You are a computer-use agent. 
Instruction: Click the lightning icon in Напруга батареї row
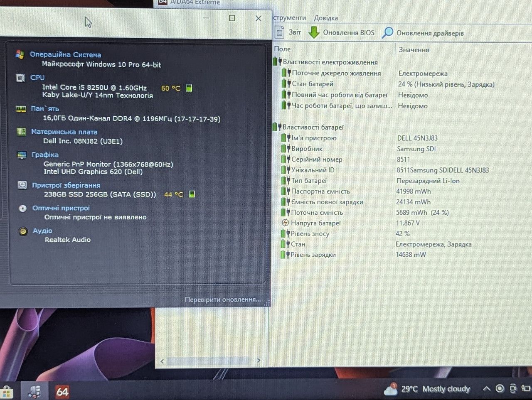coord(286,223)
